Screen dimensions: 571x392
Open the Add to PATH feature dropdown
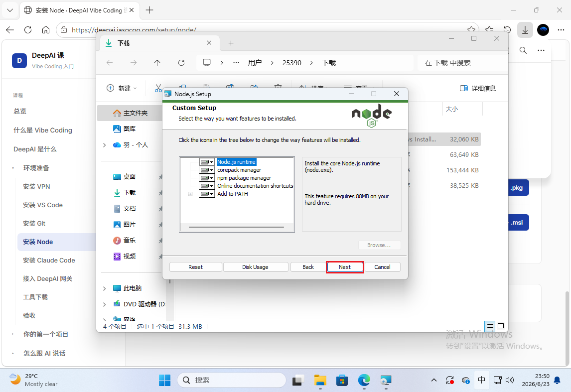pos(207,194)
